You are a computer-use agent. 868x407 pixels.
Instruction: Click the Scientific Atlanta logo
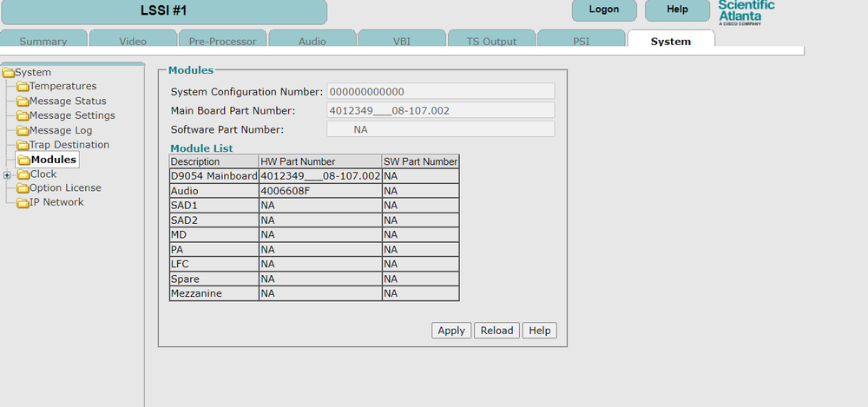[x=746, y=12]
